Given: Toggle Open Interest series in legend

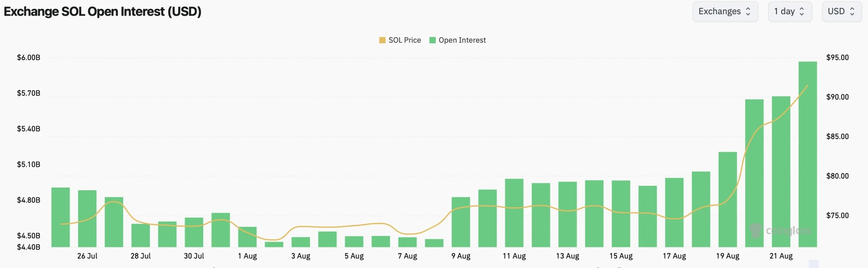Looking at the screenshot, I should click(x=457, y=40).
